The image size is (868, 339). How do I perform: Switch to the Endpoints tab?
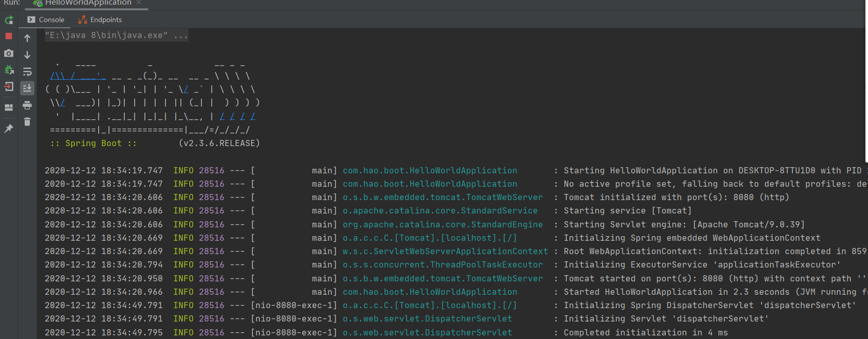(100, 20)
